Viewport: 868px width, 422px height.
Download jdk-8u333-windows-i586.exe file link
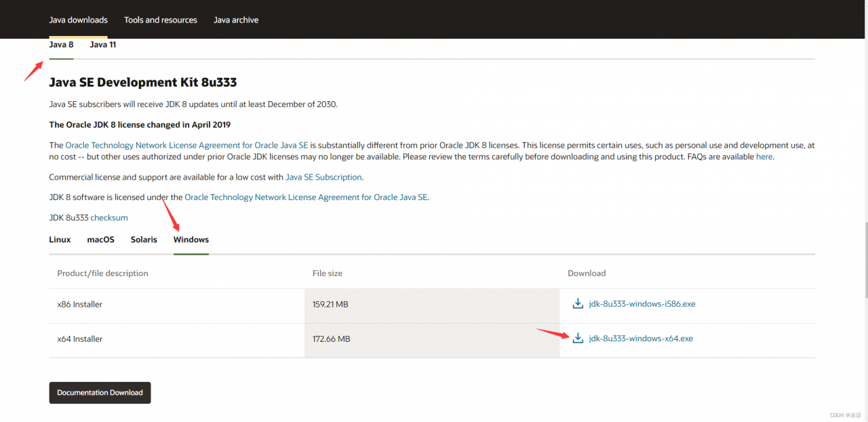pos(642,304)
